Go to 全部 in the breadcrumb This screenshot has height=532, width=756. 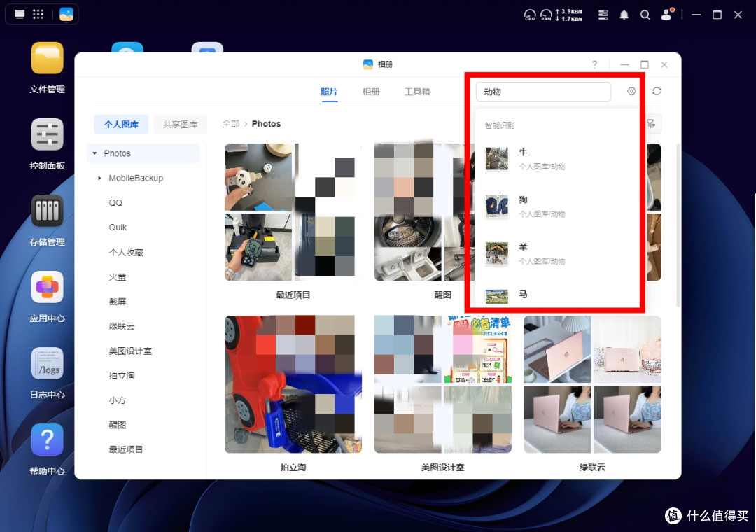[230, 124]
